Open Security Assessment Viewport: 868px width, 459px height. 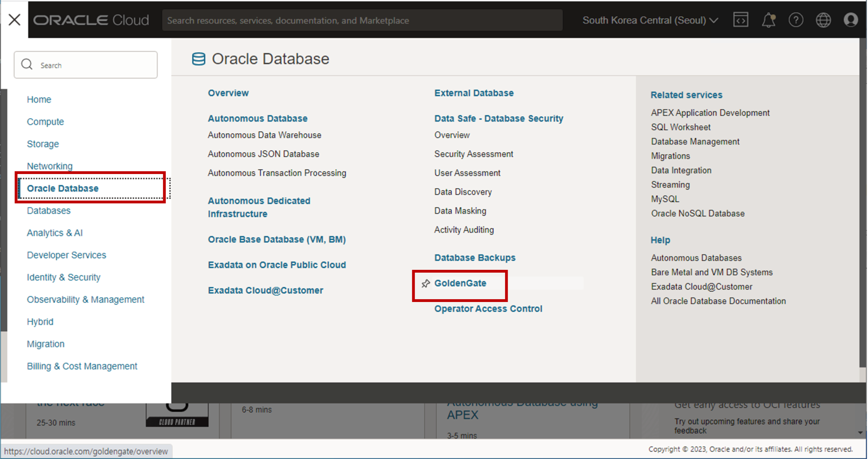click(473, 154)
